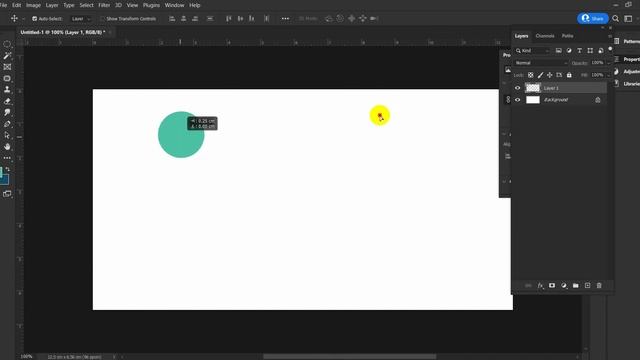
Task: Open the Window menu
Action: click(174, 5)
